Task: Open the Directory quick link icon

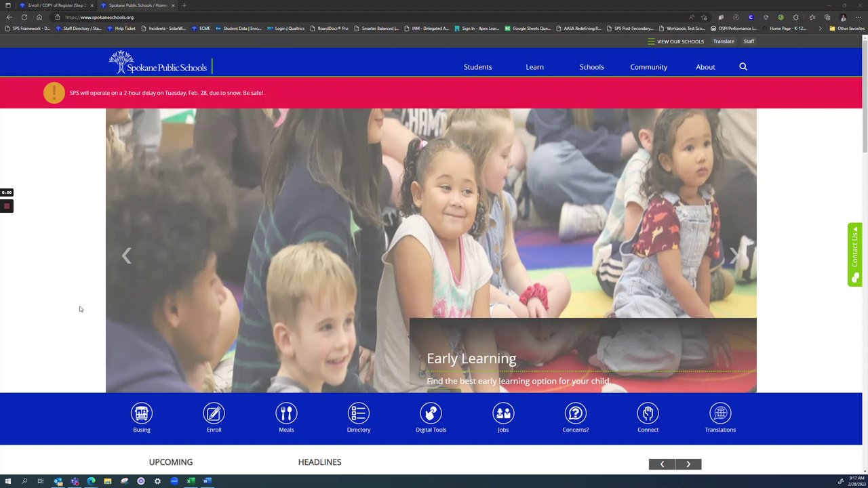Action: (358, 413)
